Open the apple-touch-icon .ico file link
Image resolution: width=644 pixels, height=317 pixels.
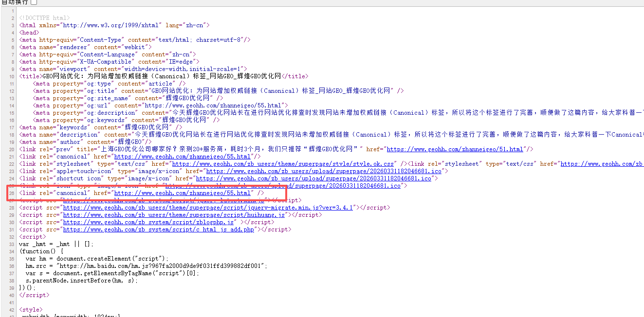coord(324,171)
